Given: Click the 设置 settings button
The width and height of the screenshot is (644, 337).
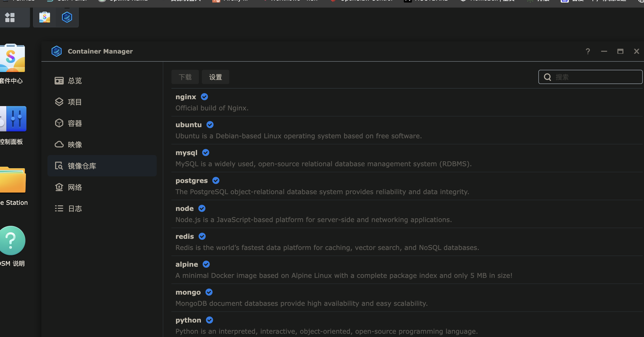Looking at the screenshot, I should (215, 77).
